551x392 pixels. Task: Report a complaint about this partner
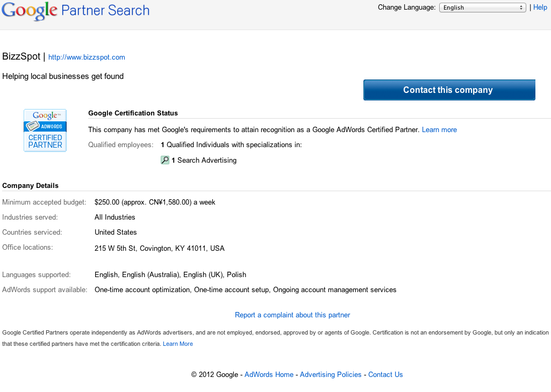coord(292,315)
